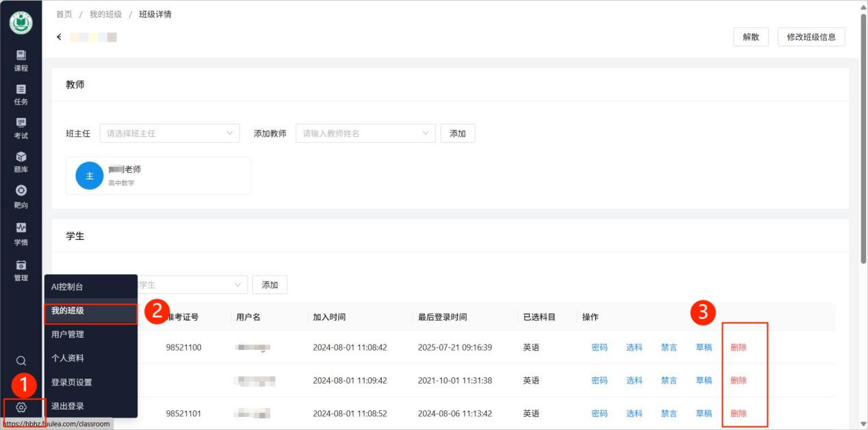Screen dimensions: 868x430
Task: Expand the student selection dropdown arrow
Action: pyautogui.click(x=238, y=284)
